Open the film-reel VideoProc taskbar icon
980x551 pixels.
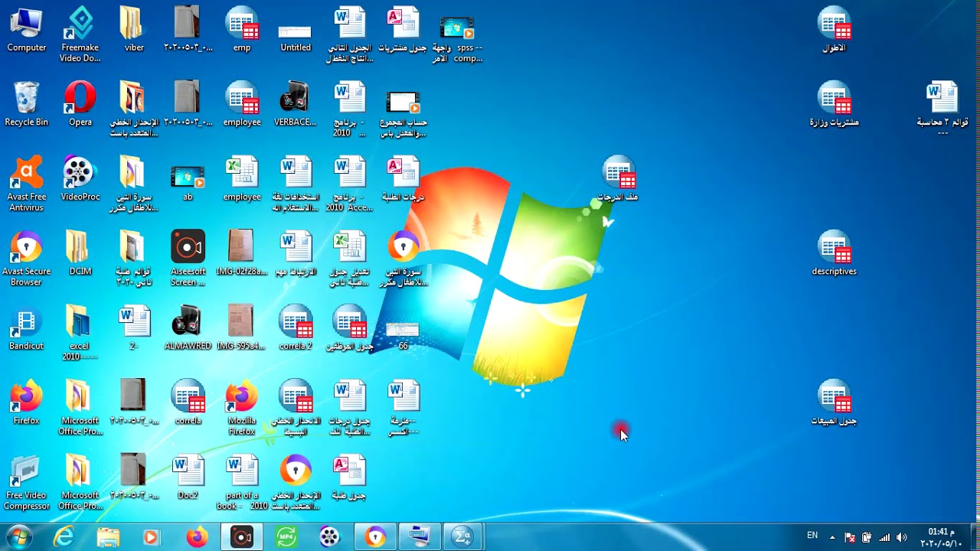click(x=329, y=537)
